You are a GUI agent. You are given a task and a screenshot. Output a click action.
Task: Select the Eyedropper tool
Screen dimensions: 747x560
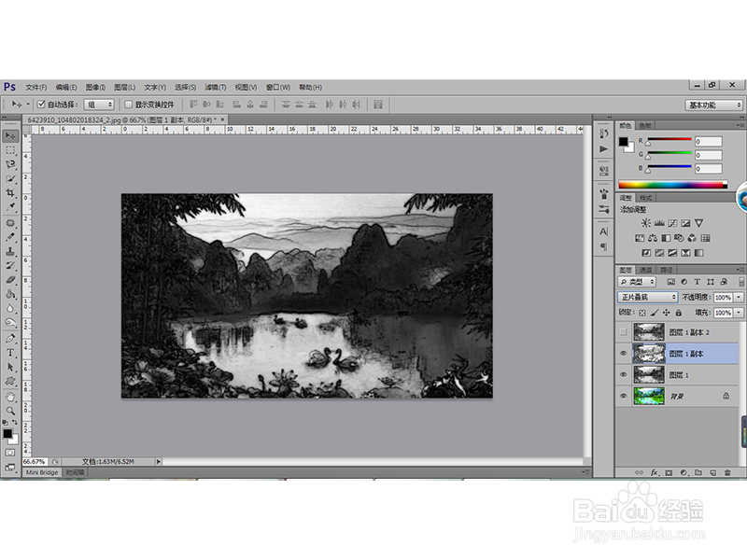10,207
